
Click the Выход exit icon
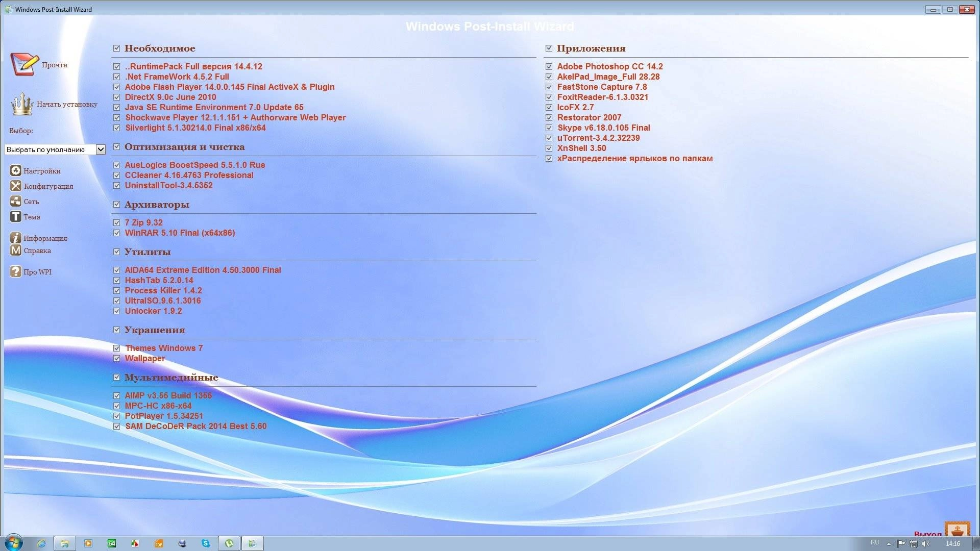coord(957,529)
